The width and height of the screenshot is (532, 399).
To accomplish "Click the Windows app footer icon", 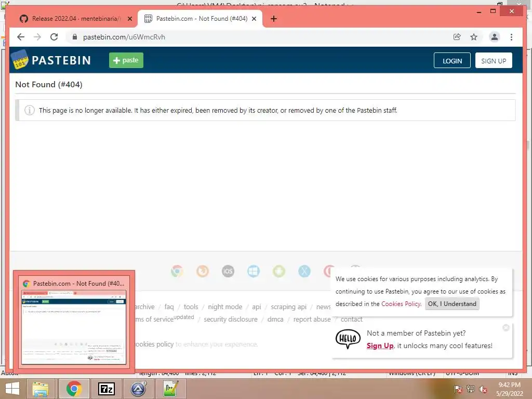I will point(254,271).
